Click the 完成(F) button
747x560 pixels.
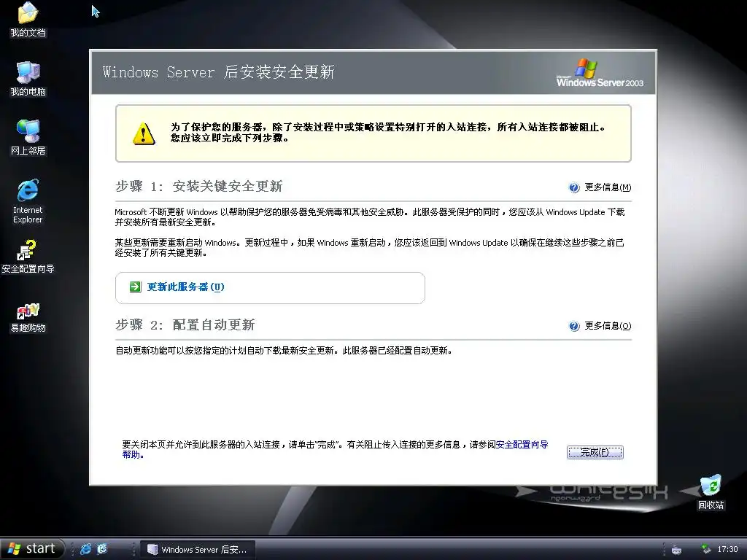595,452
